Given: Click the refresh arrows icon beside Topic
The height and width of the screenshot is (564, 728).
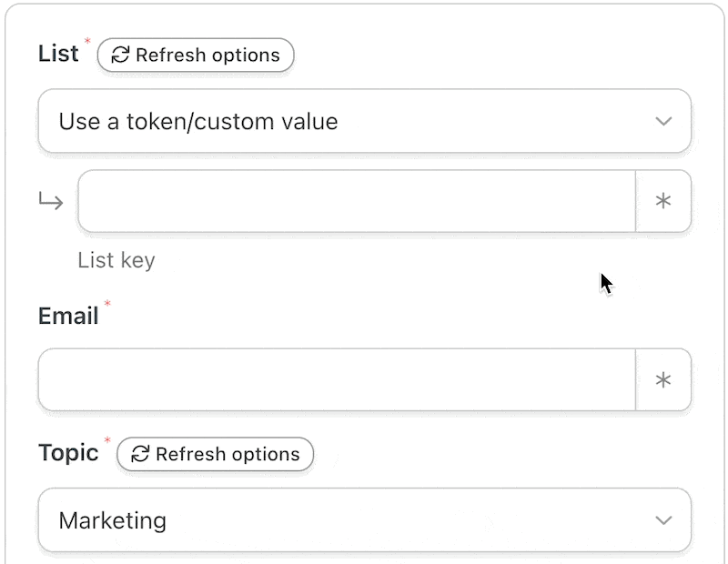Looking at the screenshot, I should (140, 454).
